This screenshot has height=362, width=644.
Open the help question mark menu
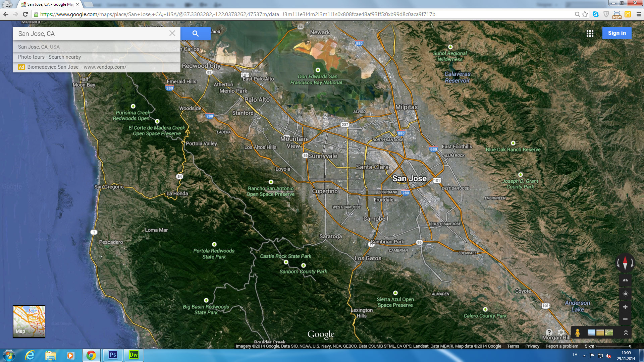coord(549,332)
